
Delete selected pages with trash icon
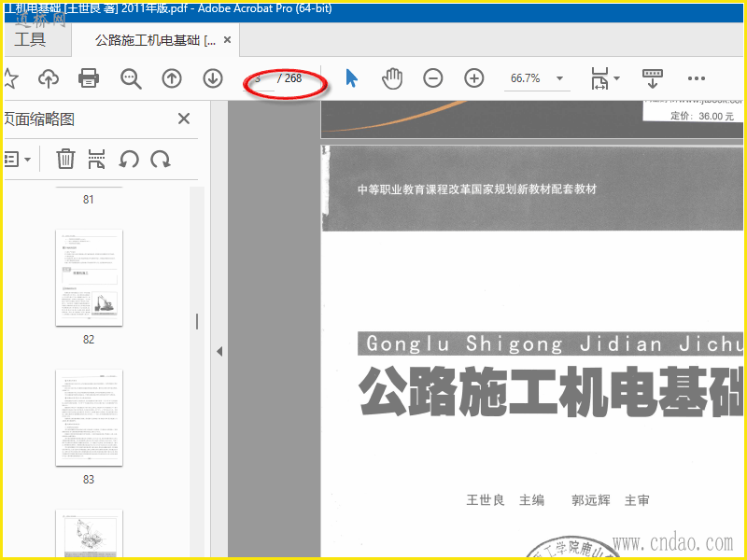click(65, 159)
